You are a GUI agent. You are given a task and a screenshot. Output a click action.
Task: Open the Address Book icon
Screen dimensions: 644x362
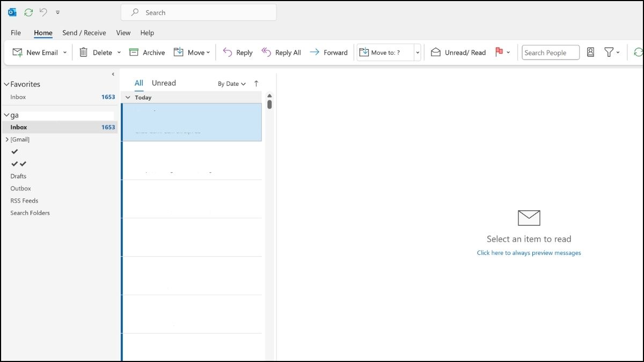[x=590, y=53]
